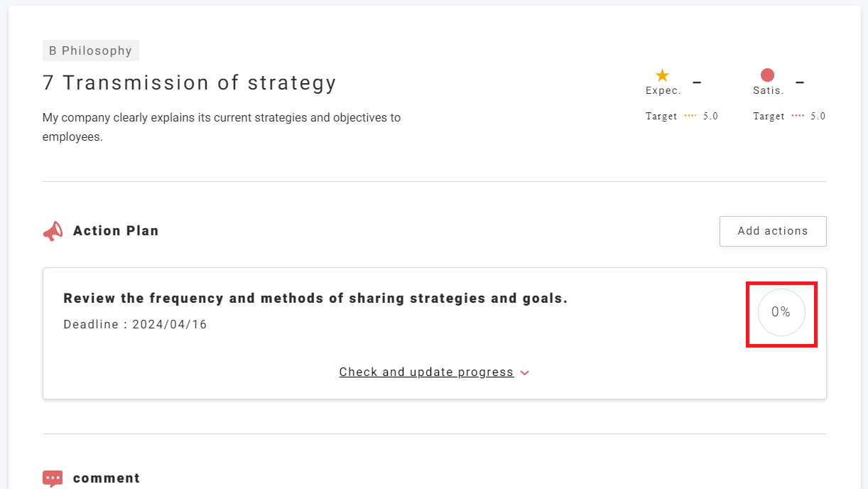Viewport: 868px width, 489px height.
Task: Click the Expectation Target 5.0 value
Action: (710, 116)
